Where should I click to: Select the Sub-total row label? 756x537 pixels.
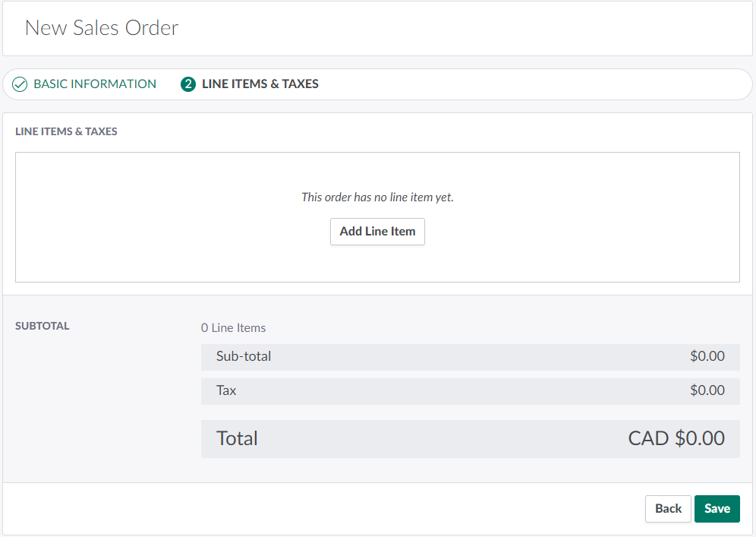[x=244, y=356]
